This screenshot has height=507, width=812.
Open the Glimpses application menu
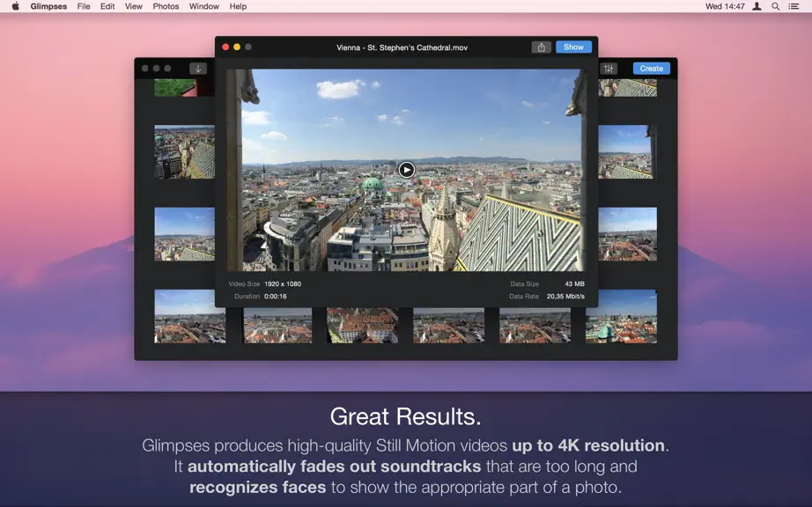point(48,6)
